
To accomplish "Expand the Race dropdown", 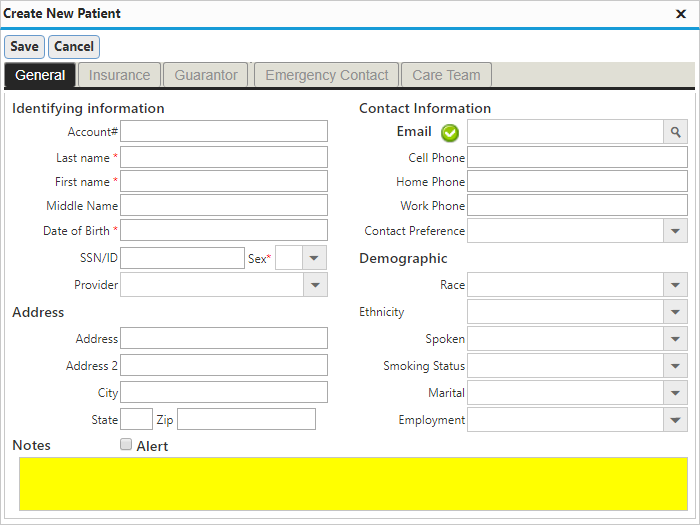I will coord(675,285).
